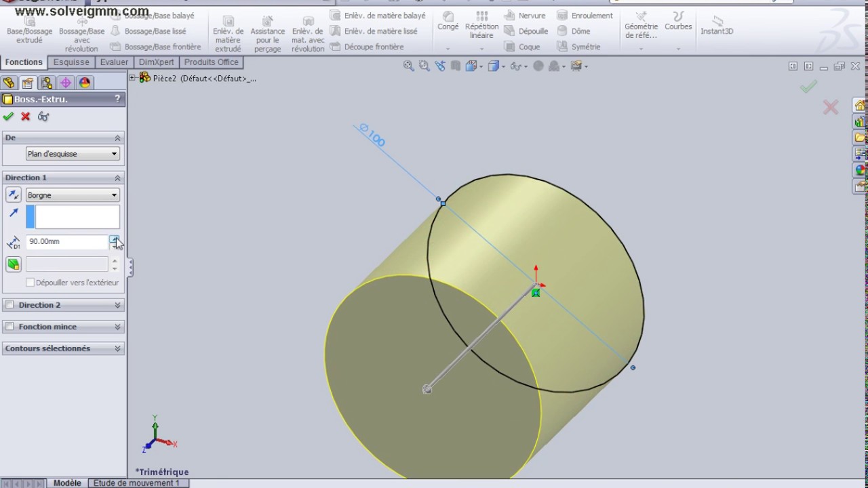The width and height of the screenshot is (868, 488).
Task: Click the direction of extrusion selection box
Action: coord(73,217)
